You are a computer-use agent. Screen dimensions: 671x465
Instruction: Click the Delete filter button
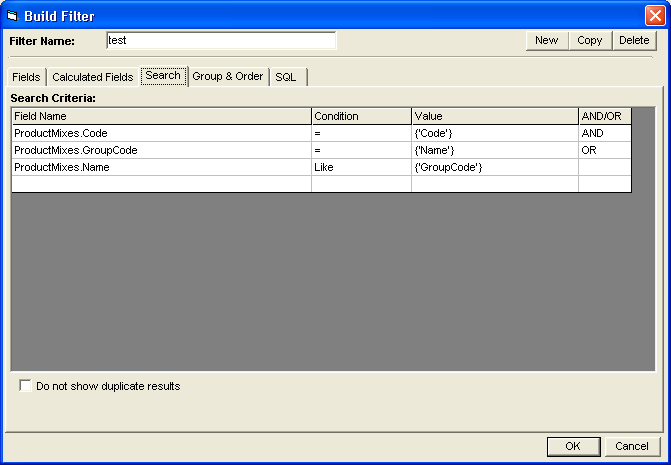pyautogui.click(x=633, y=40)
